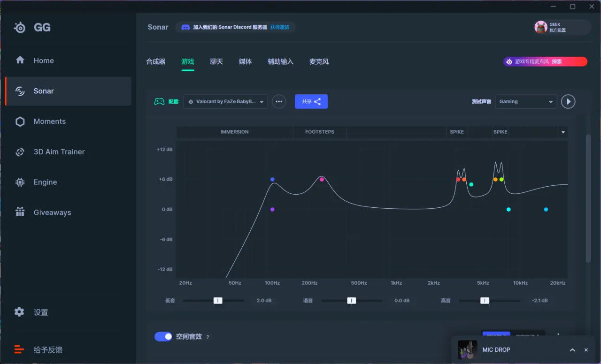
Task: Select the pink FOOTSTEPS EQ point
Action: point(322,180)
